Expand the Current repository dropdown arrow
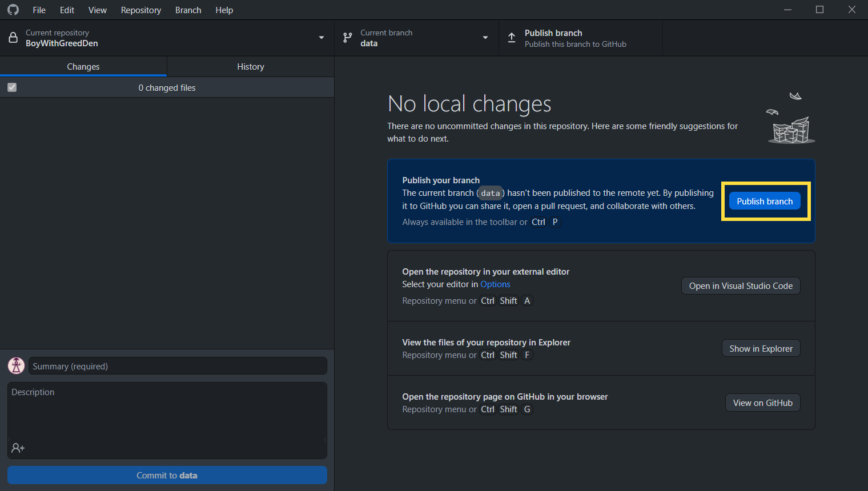Screen dimensions: 868x491 click(x=322, y=38)
